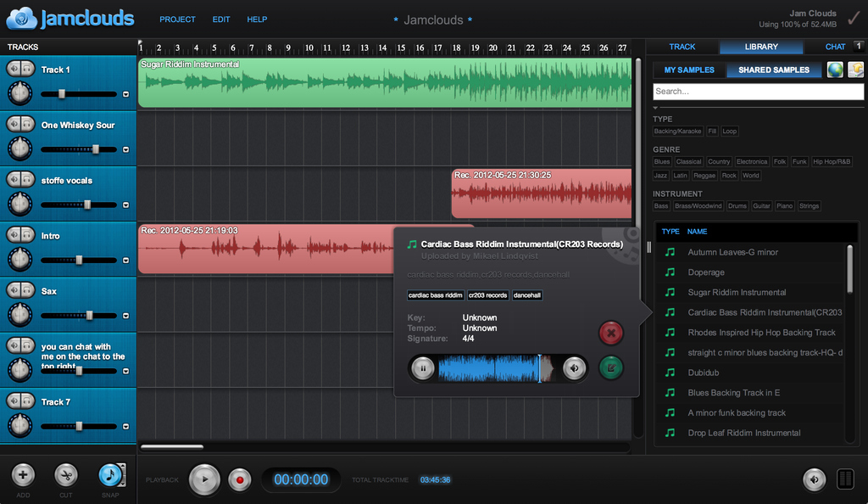Click the pan knob on One Whiskey Sour
868x504 pixels.
(20, 148)
